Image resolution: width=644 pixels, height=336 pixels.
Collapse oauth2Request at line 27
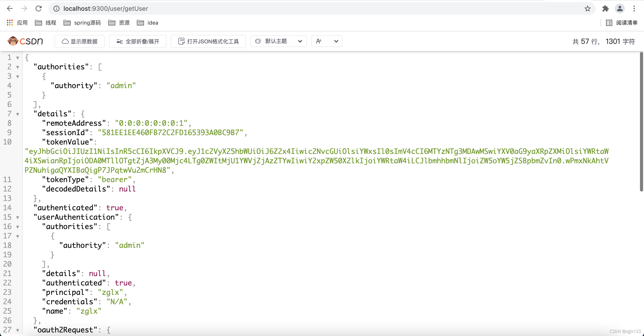[x=18, y=330]
